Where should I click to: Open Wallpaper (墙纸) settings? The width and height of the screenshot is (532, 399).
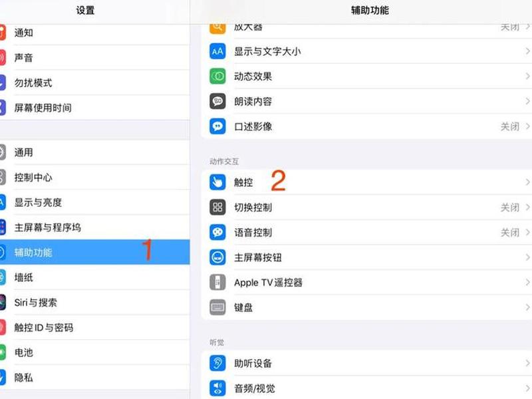coord(94,277)
